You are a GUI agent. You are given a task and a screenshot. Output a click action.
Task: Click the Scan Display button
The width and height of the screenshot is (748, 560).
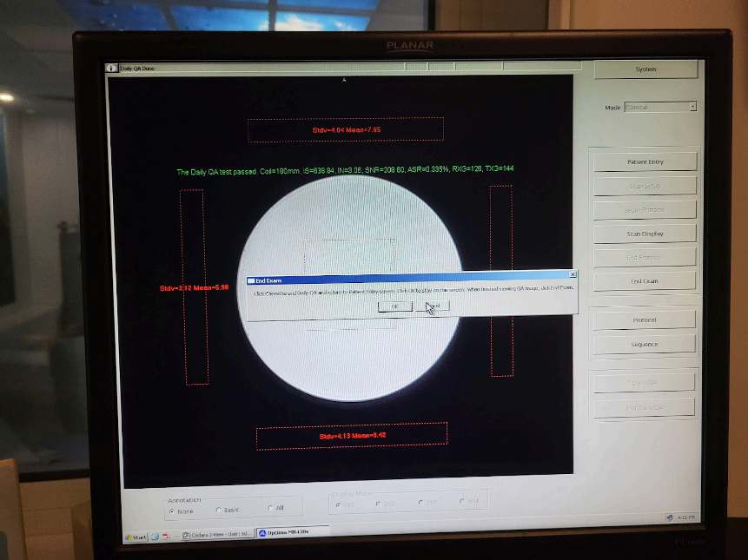point(645,234)
